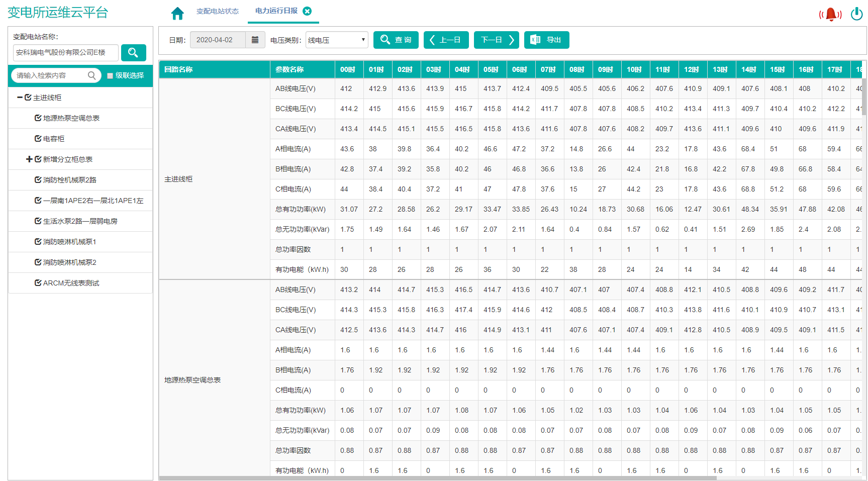
Task: Collapse the 主进线柜 tree node
Action: tap(20, 98)
